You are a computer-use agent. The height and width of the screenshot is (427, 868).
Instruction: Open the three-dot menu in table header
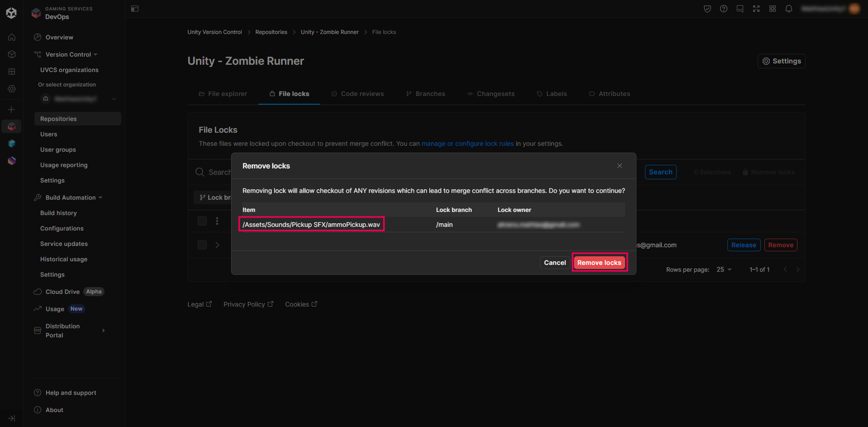(x=217, y=221)
